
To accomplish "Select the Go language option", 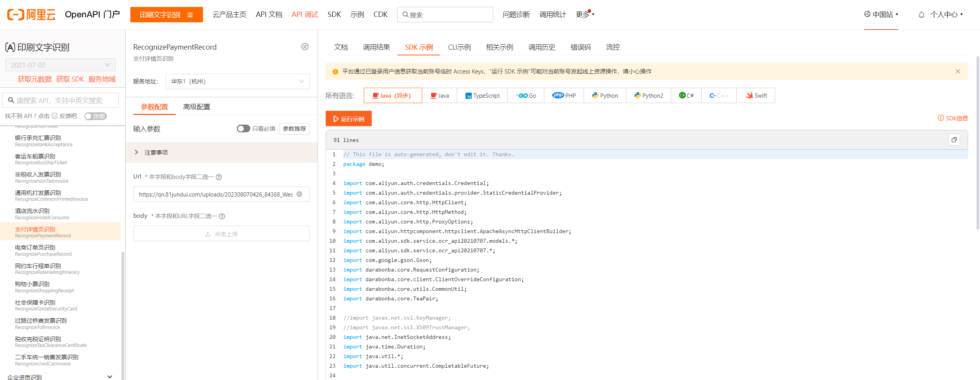I will [x=526, y=95].
